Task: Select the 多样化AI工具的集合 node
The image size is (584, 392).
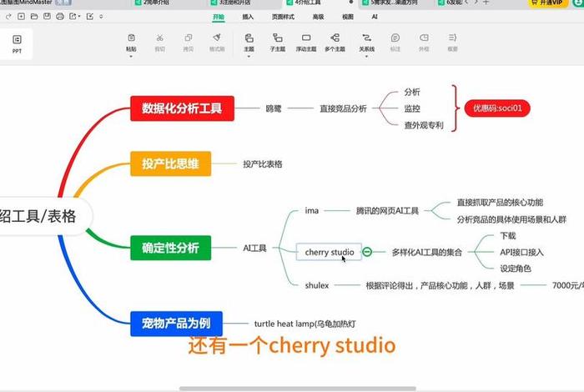Action: [x=427, y=253]
